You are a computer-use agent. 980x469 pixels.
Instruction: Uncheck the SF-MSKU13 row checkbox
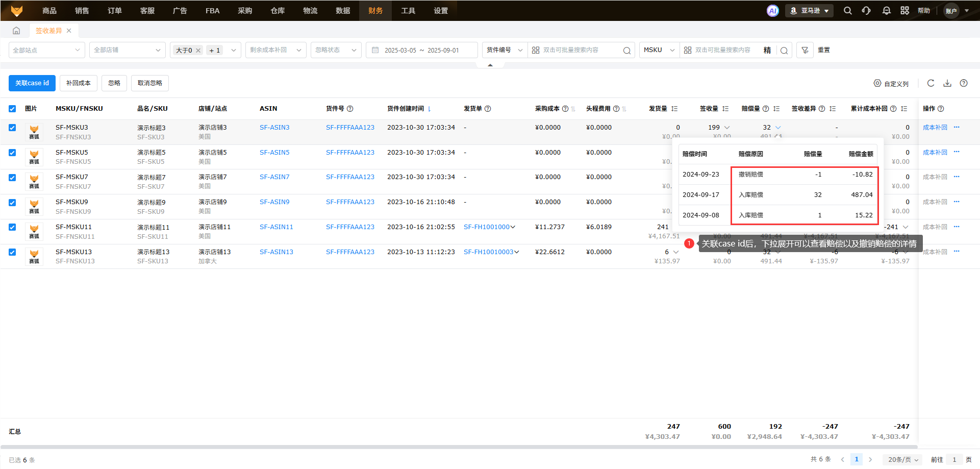[x=12, y=252]
